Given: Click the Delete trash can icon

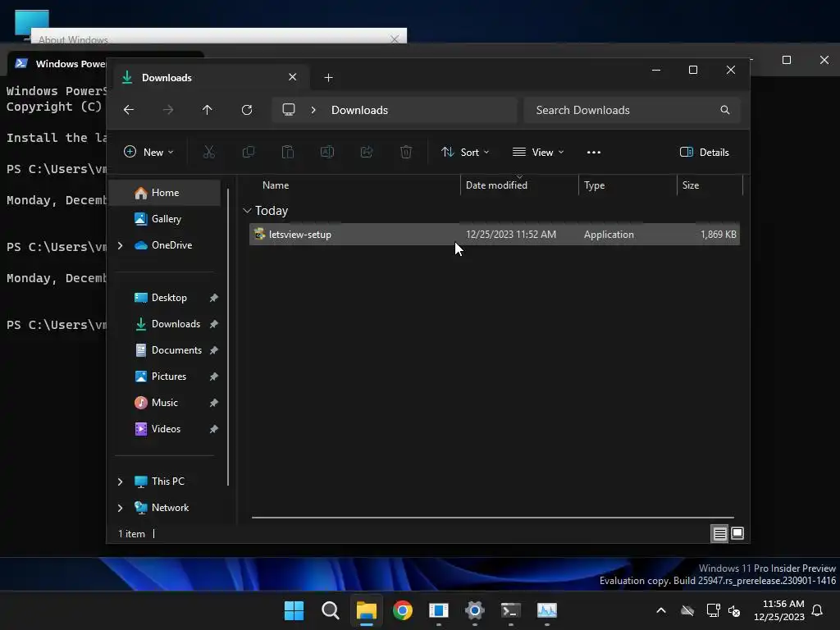Looking at the screenshot, I should pyautogui.click(x=406, y=152).
